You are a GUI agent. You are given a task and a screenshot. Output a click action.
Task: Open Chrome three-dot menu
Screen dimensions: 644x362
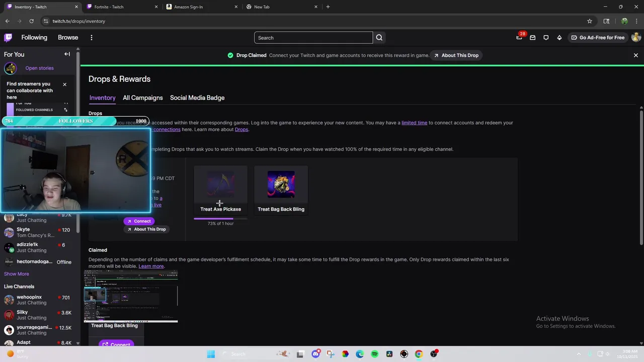637,21
